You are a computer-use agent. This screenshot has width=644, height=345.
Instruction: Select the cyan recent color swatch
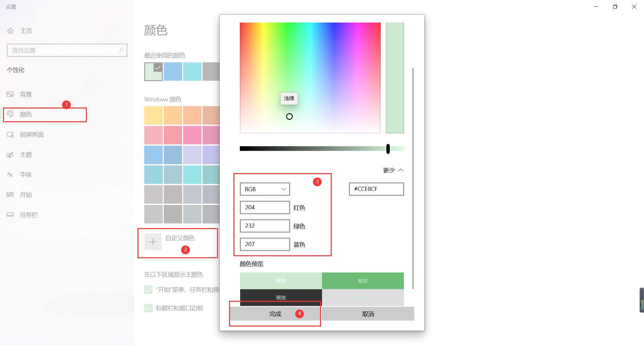click(193, 71)
